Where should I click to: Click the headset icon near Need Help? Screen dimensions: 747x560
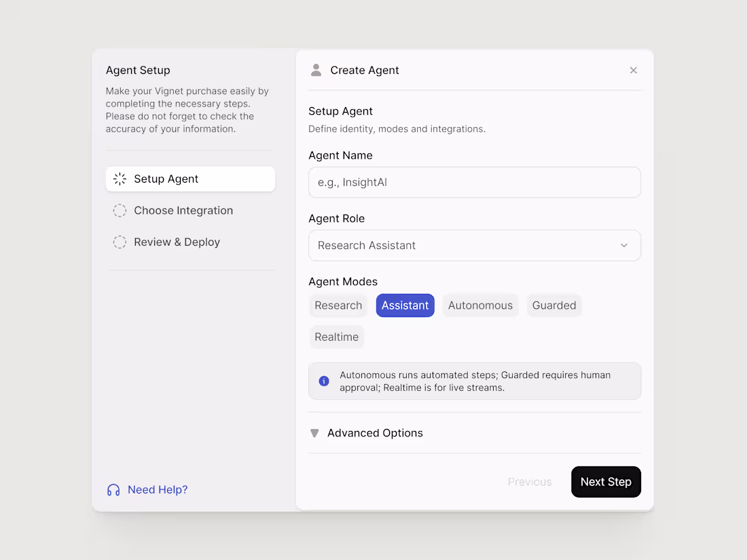coord(113,489)
